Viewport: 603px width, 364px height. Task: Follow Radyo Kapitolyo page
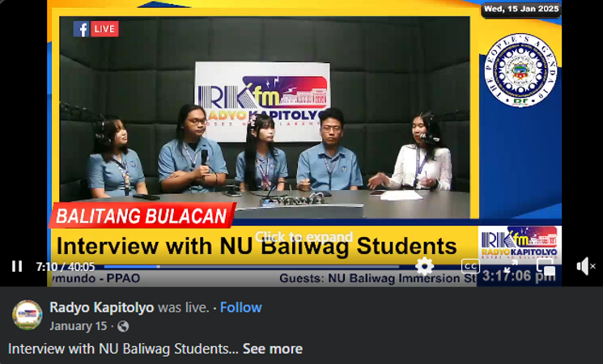241,307
